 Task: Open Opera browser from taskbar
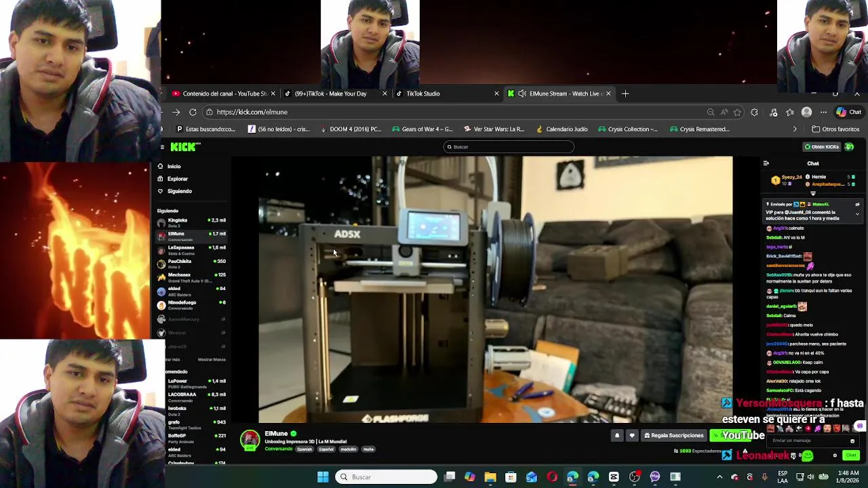tap(552, 477)
